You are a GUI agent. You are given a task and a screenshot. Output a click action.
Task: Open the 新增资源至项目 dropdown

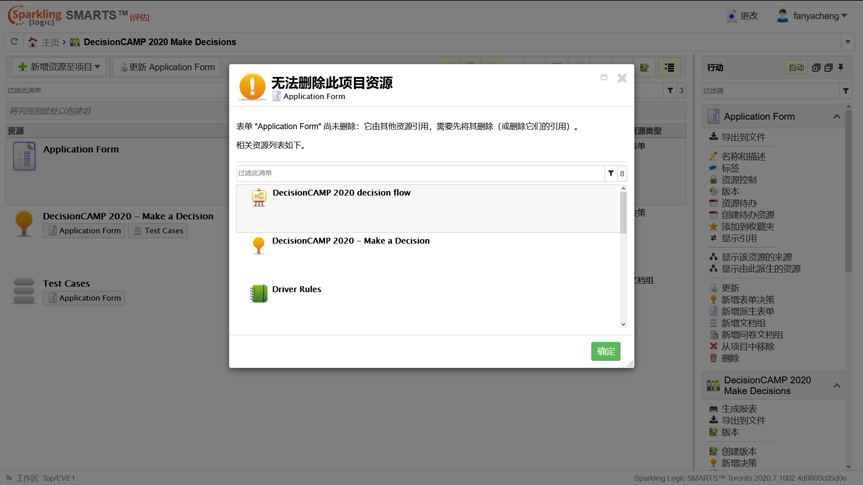[x=59, y=67]
